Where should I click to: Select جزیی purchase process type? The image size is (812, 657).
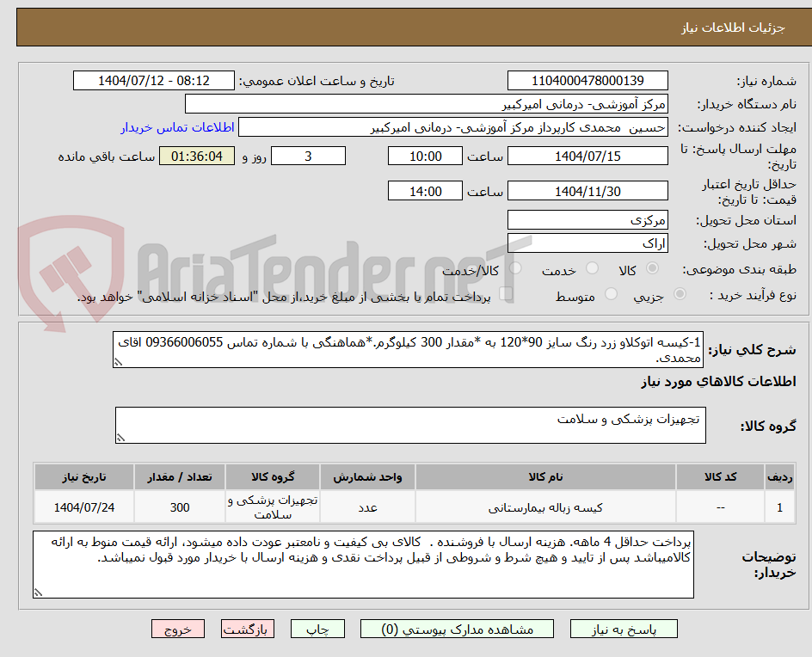pyautogui.click(x=678, y=295)
